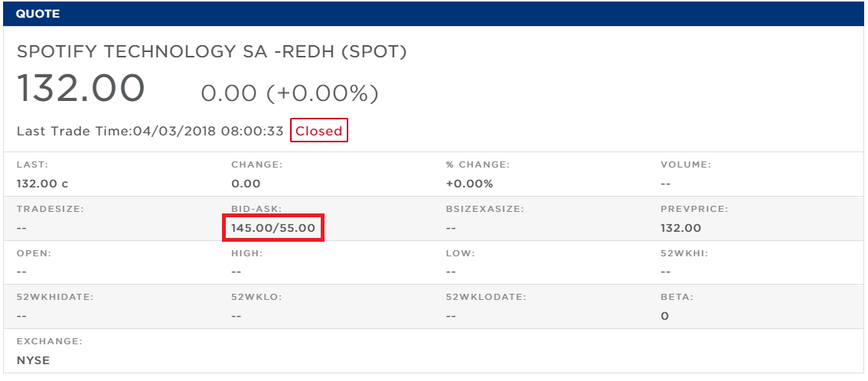Screen dimensions: 868x381
Task: Click the HIGH label
Action: tap(247, 252)
